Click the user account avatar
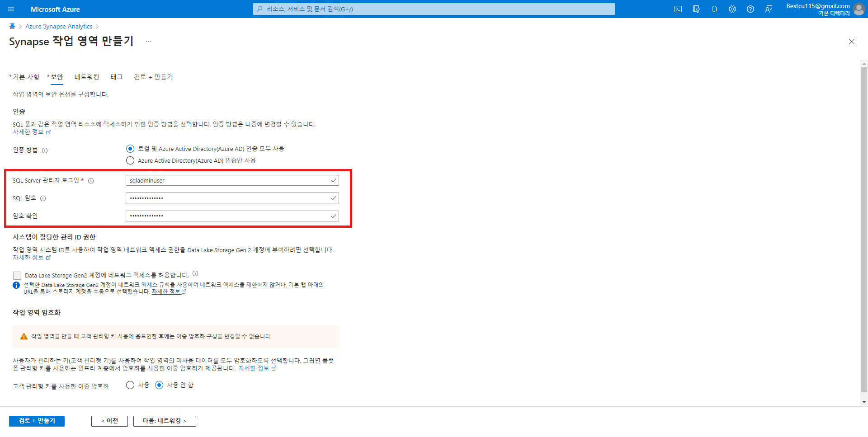Screen dimensions: 868x437 coord(859,9)
